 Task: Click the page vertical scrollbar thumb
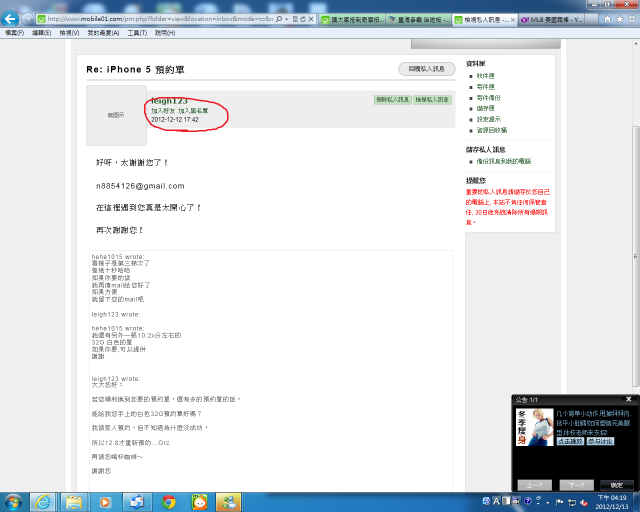tap(636, 256)
